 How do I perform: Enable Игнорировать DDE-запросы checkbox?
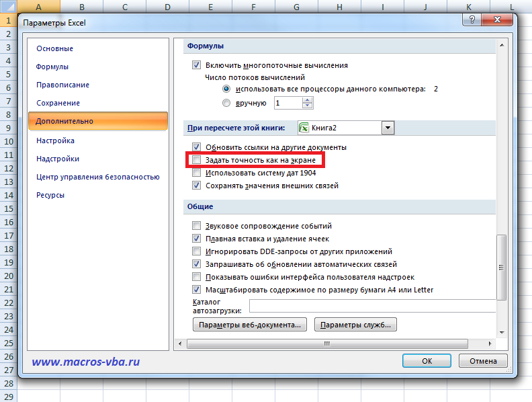click(x=196, y=251)
